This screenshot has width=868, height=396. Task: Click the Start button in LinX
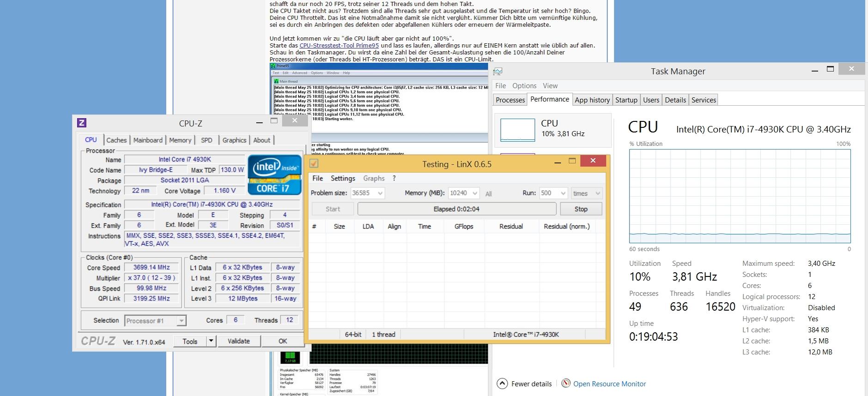click(333, 209)
